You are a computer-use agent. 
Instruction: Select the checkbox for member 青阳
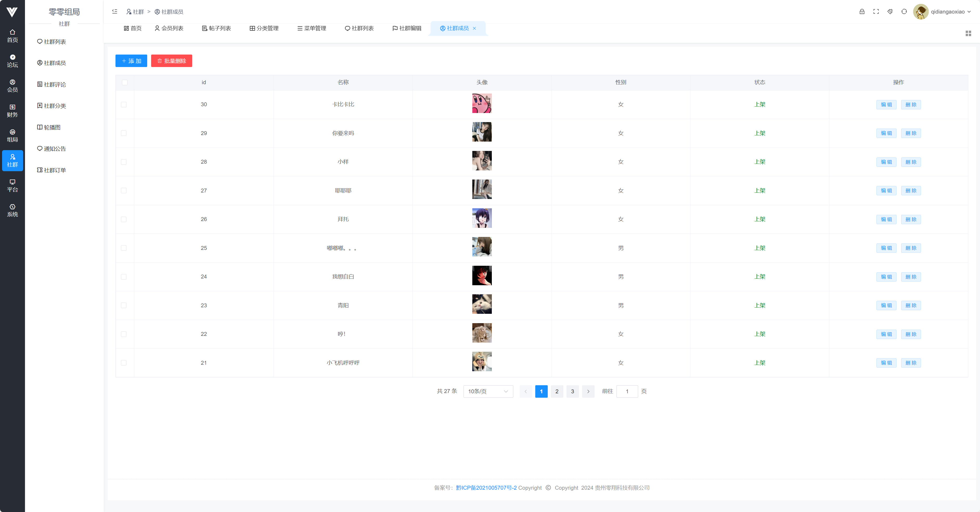pyautogui.click(x=124, y=305)
